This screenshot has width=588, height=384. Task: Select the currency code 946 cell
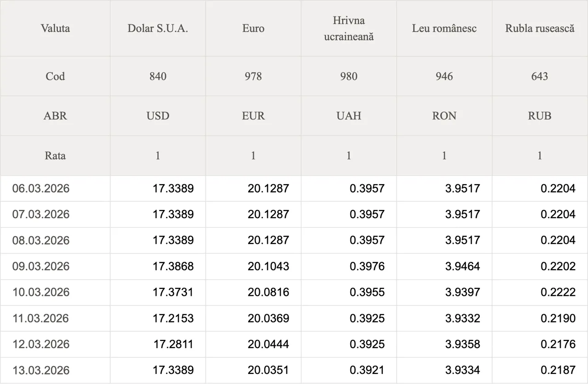point(444,76)
